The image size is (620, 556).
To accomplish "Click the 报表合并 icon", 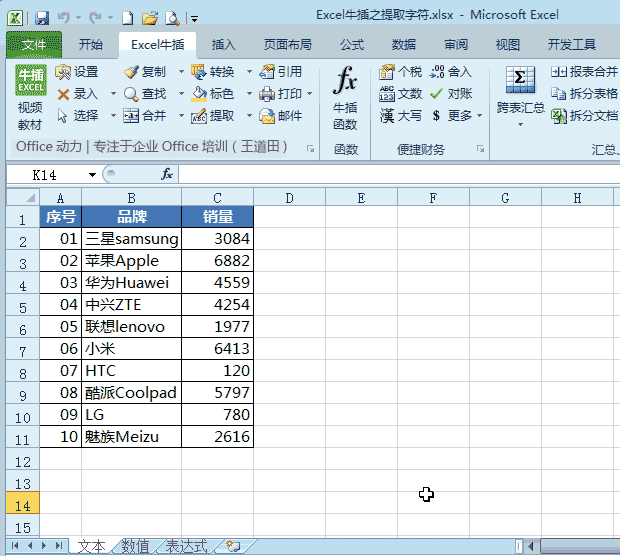I will pos(559,72).
